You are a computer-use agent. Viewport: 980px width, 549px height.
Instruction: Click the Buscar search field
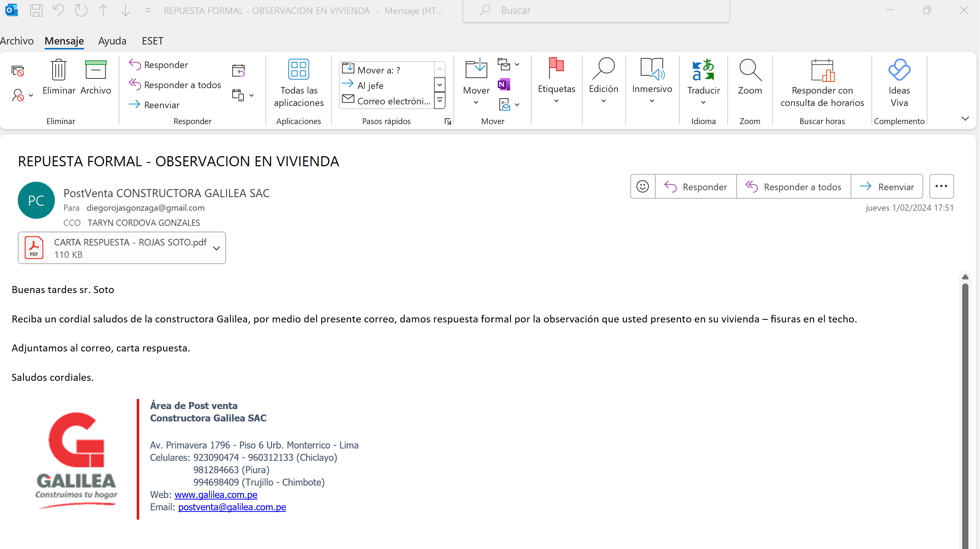pyautogui.click(x=596, y=10)
